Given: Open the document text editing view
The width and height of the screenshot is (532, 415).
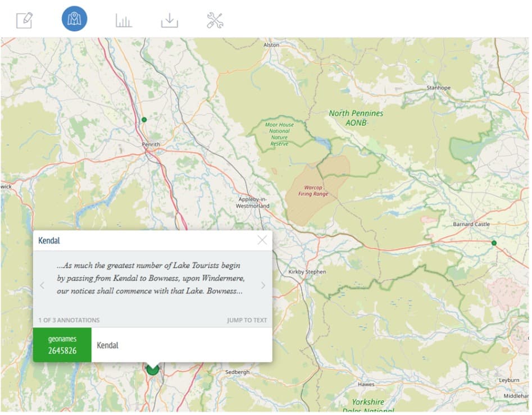Looking at the screenshot, I should point(24,20).
